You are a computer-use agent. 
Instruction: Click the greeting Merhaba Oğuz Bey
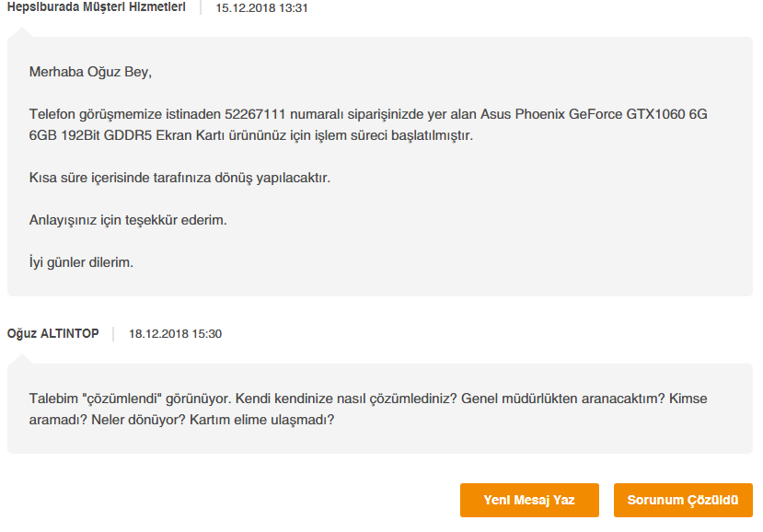coord(90,72)
